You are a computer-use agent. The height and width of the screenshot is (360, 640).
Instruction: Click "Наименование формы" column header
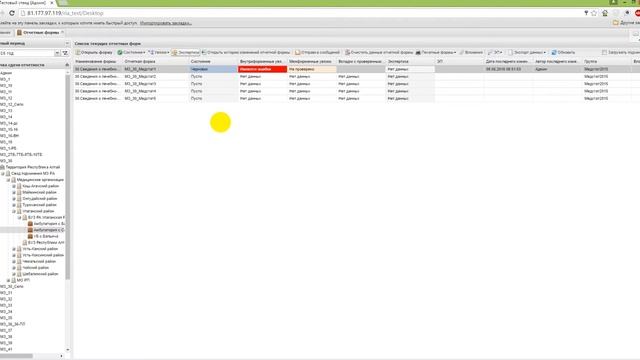[98, 61]
